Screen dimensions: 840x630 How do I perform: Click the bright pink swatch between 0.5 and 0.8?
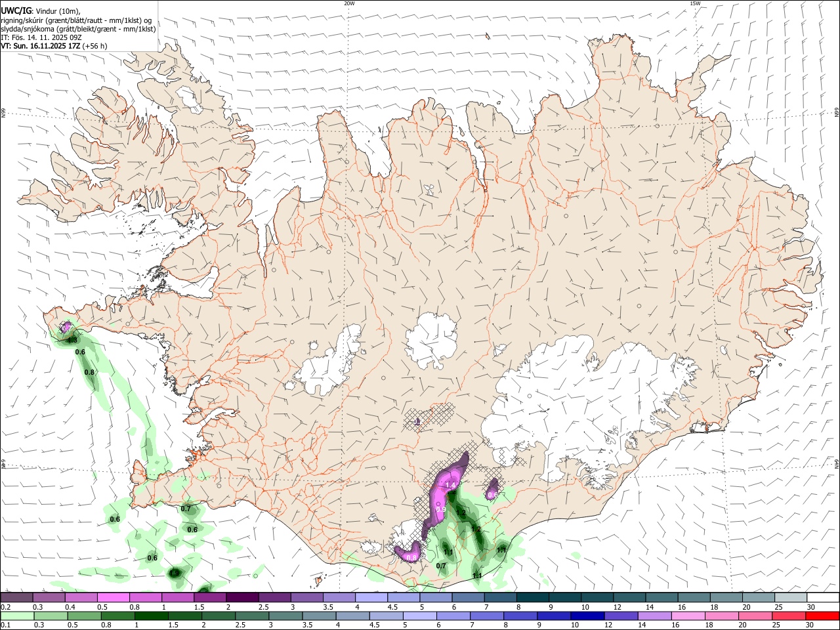tap(113, 597)
